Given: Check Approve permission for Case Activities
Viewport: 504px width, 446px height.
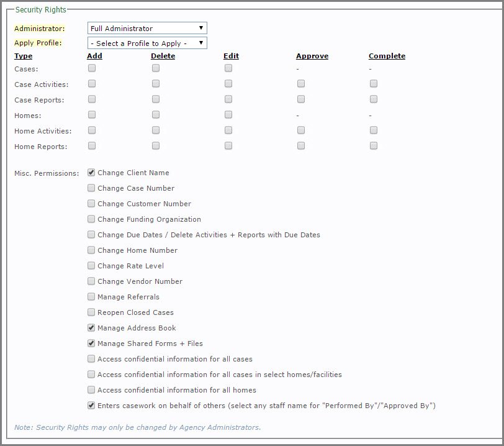Looking at the screenshot, I should coord(301,84).
